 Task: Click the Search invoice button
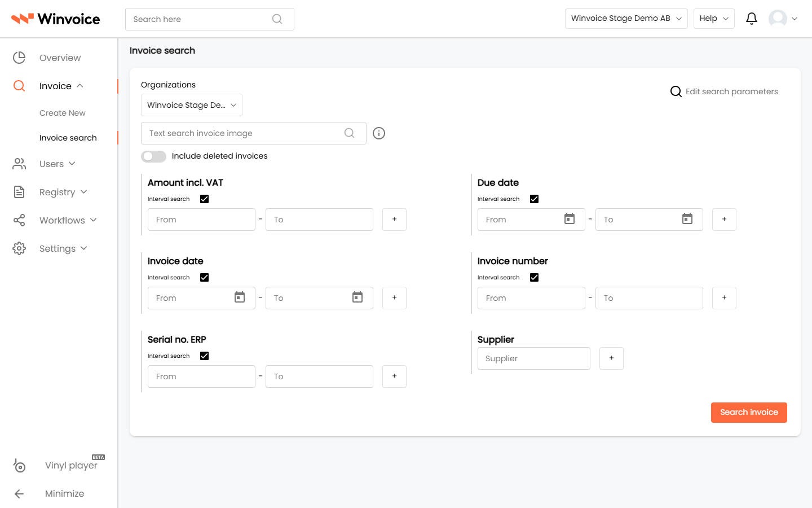(749, 413)
